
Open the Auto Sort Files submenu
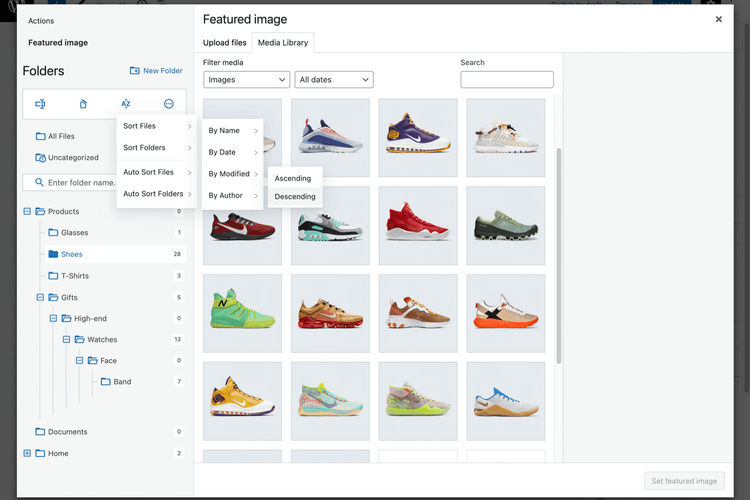coord(157,172)
